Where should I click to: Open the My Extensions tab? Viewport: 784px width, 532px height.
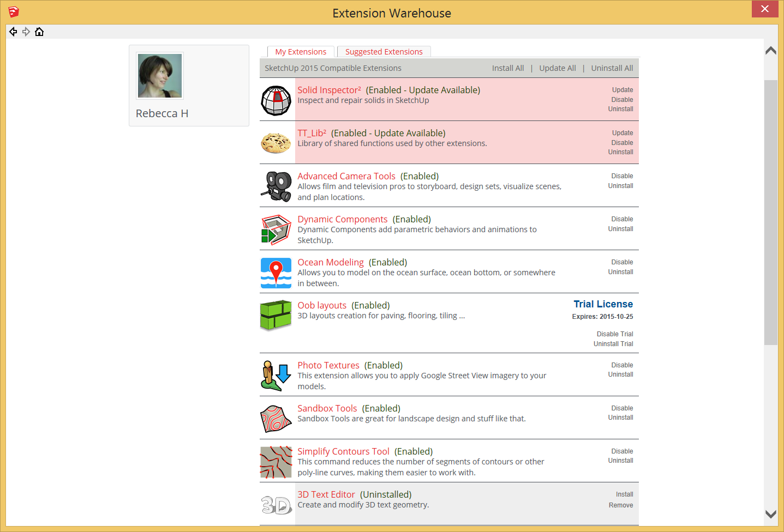(x=301, y=52)
